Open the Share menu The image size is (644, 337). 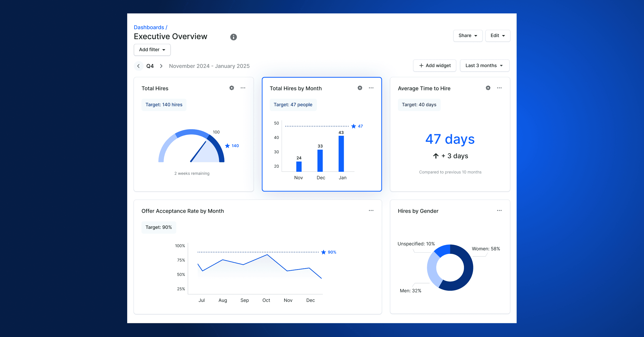tap(467, 35)
